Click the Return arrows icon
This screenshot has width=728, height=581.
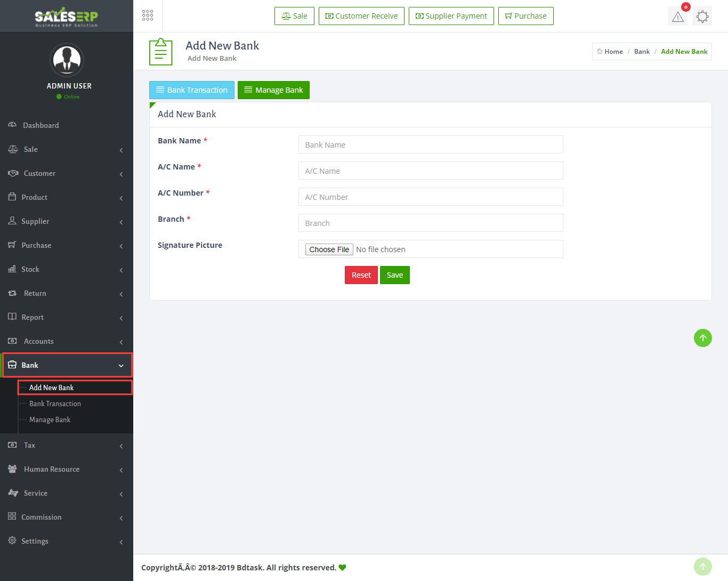tap(13, 293)
